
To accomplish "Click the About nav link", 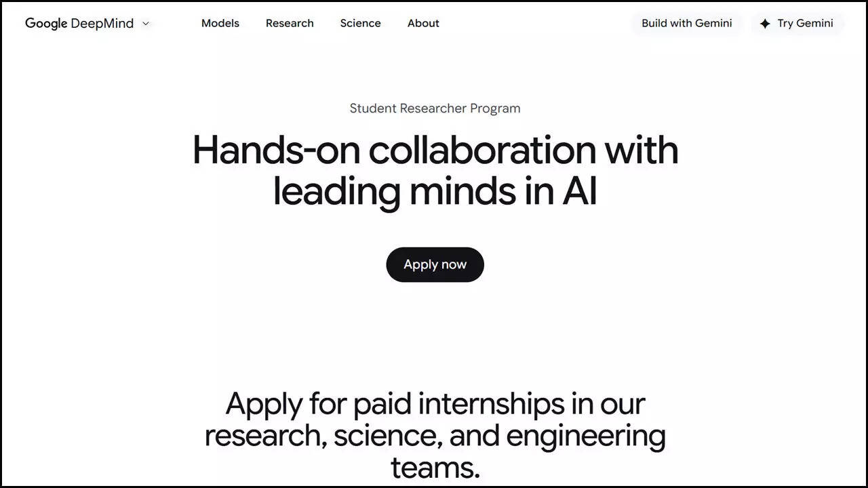I will pyautogui.click(x=423, y=23).
